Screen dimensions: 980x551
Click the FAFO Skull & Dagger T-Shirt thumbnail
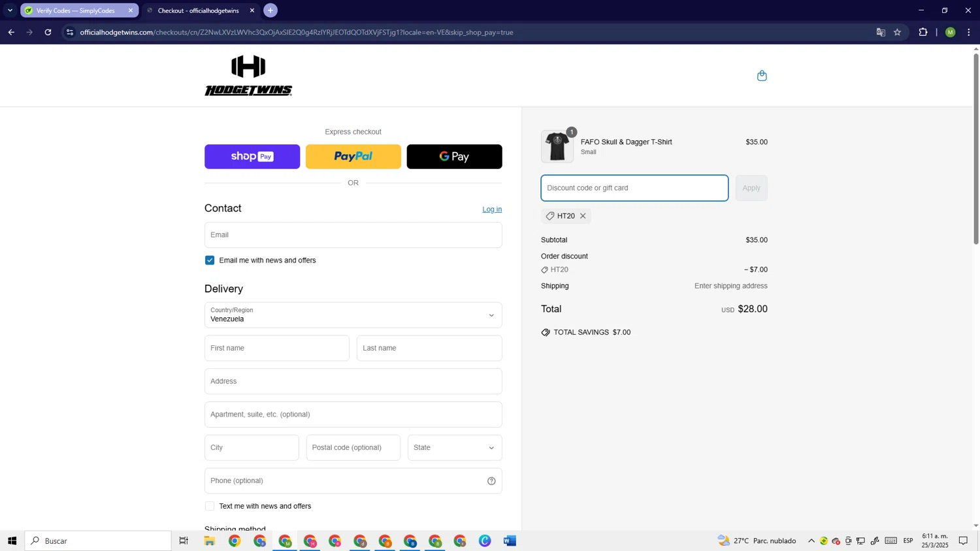(557, 146)
